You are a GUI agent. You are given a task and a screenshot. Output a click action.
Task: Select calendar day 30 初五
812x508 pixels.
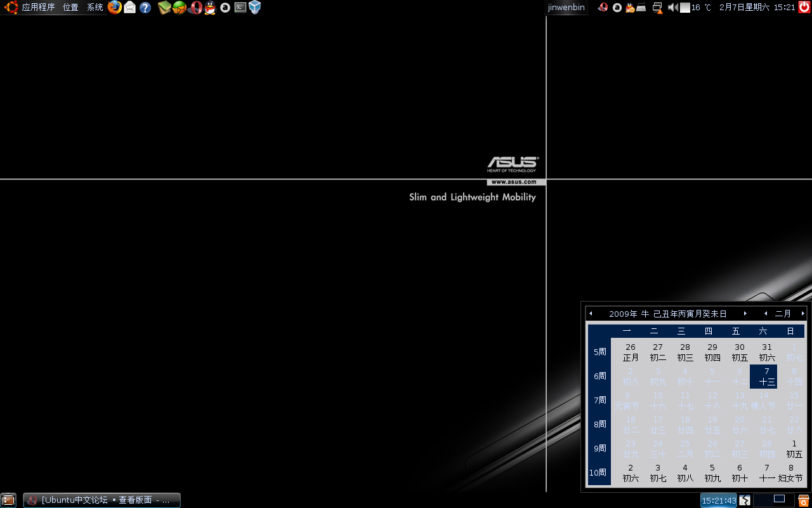[x=740, y=352]
